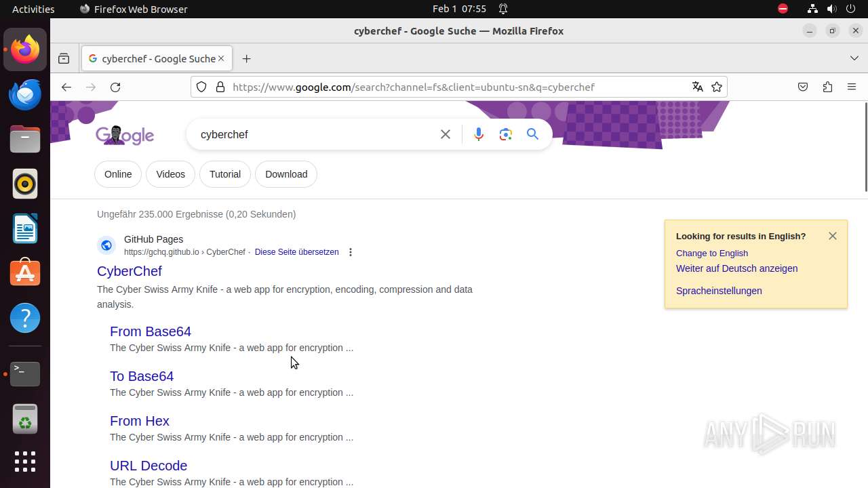
Task: Open the result's three-dot options menu
Action: tap(351, 252)
